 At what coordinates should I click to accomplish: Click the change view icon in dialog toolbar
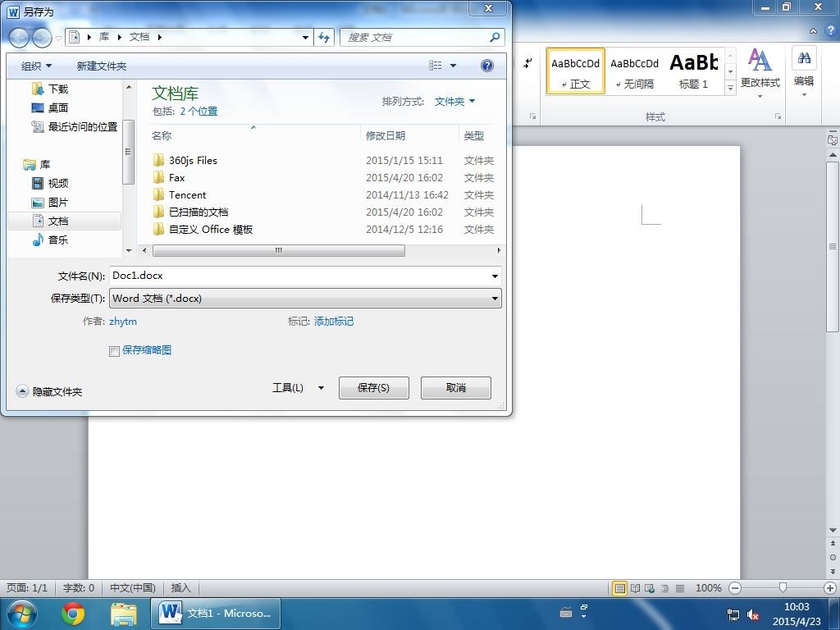tap(436, 66)
